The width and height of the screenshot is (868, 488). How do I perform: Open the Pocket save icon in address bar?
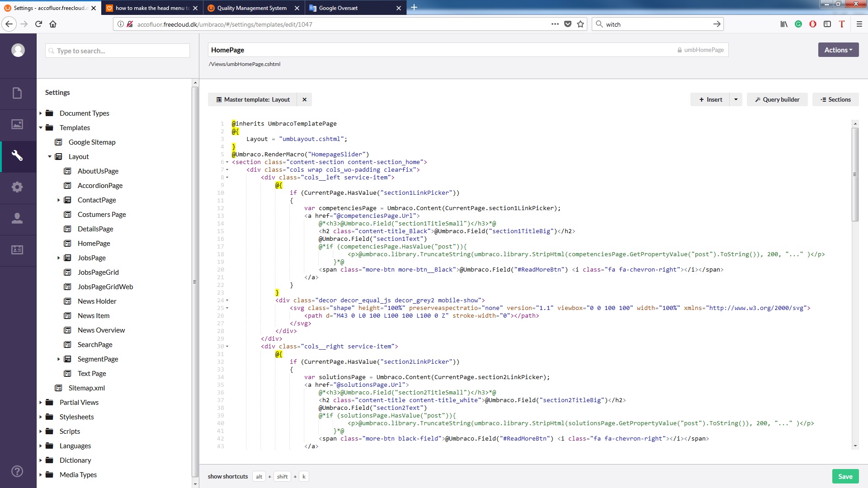tap(568, 24)
